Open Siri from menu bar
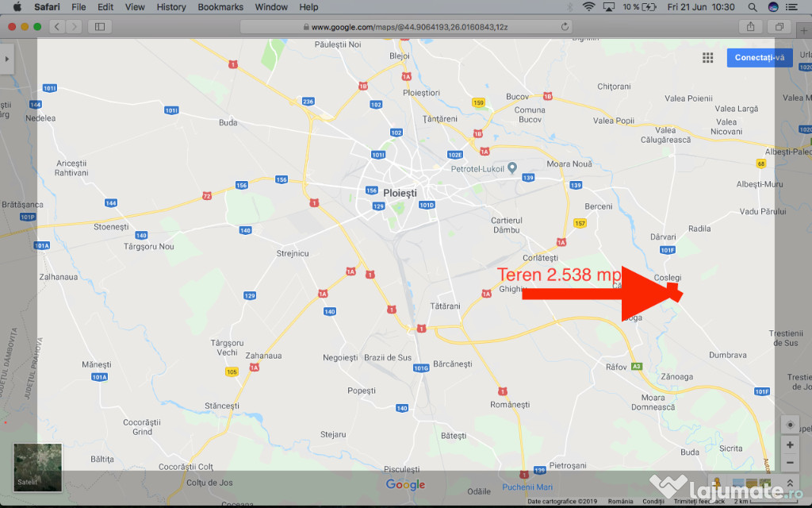812x508 pixels. coord(773,6)
